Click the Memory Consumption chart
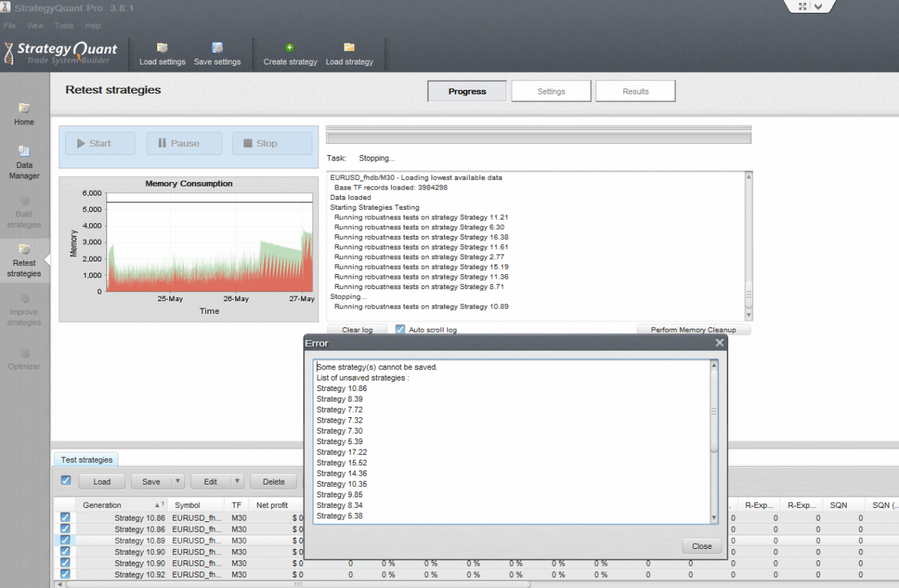 (189, 249)
